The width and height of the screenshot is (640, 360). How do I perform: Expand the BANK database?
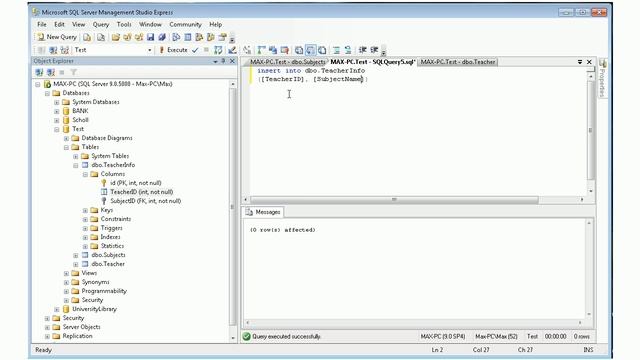[x=57, y=111]
